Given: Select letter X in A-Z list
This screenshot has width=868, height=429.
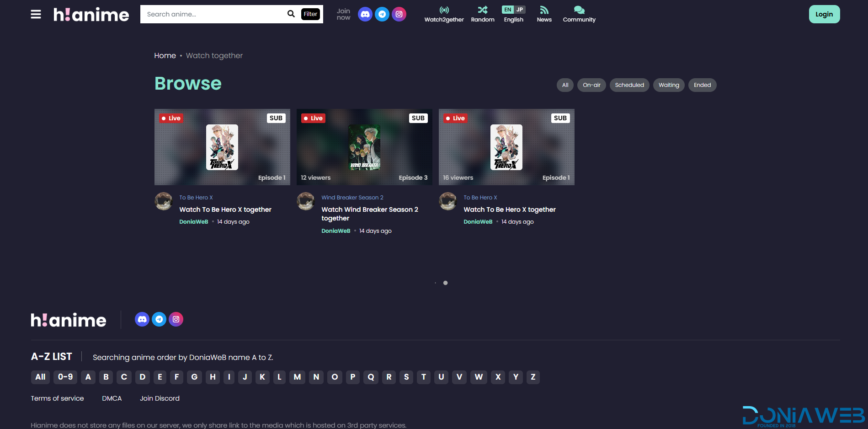Looking at the screenshot, I should point(498,377).
